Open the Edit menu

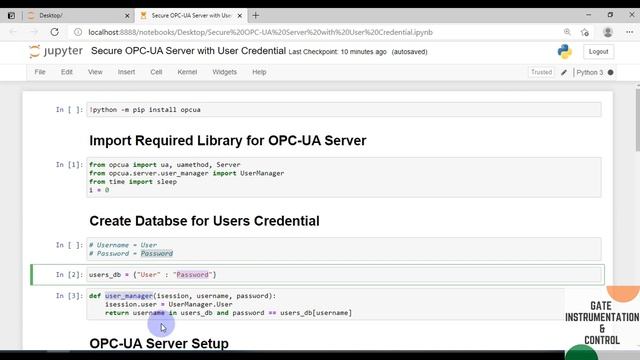pyautogui.click(x=67, y=72)
